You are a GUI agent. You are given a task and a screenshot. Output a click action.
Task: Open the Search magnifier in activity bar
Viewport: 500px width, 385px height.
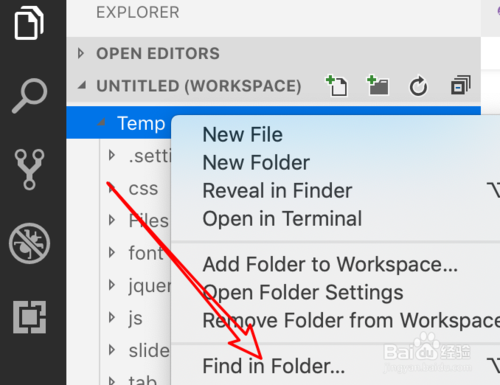tap(29, 96)
